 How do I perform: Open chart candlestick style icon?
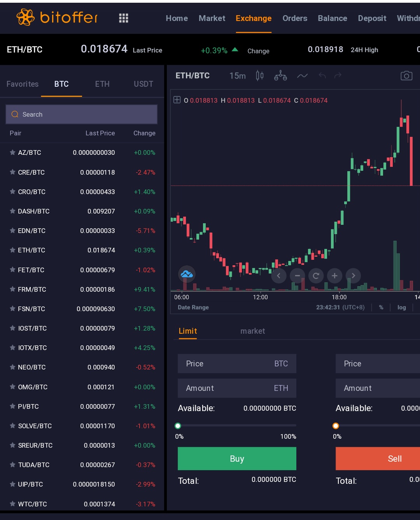pos(260,75)
